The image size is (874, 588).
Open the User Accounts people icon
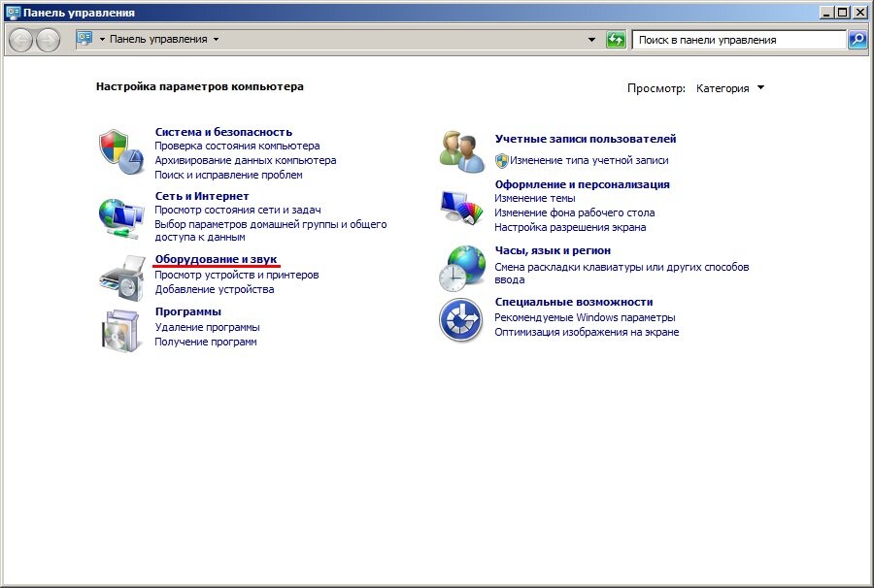coord(461,151)
